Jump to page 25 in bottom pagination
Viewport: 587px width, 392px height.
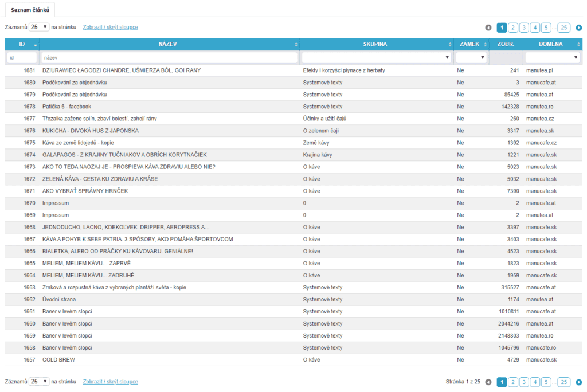click(x=563, y=382)
